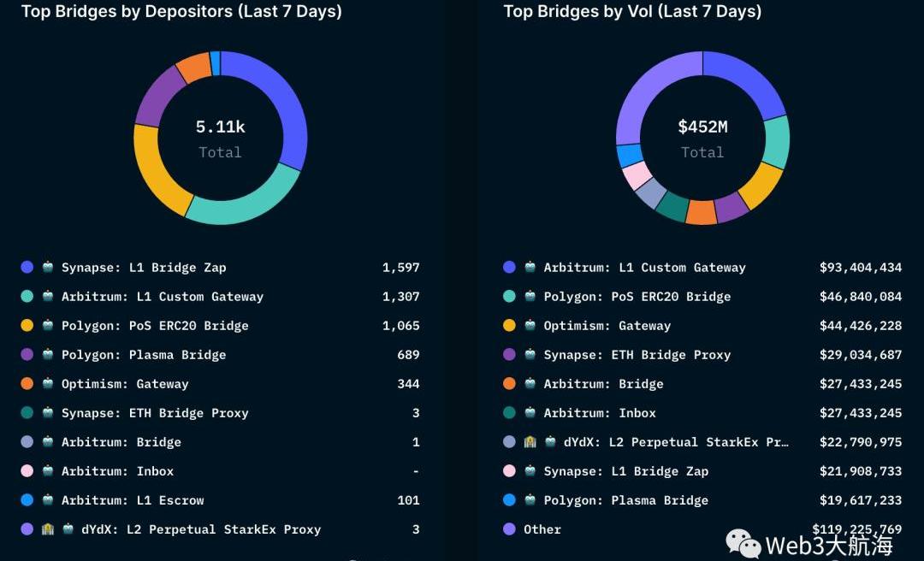The width and height of the screenshot is (924, 561).
Task: Click the purple legend dot beside Other
Action: [510, 529]
